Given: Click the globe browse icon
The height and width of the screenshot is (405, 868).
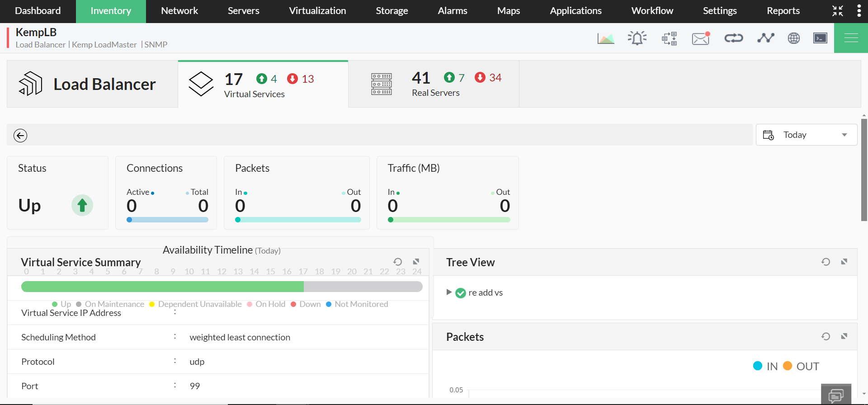Looking at the screenshot, I should point(794,38).
